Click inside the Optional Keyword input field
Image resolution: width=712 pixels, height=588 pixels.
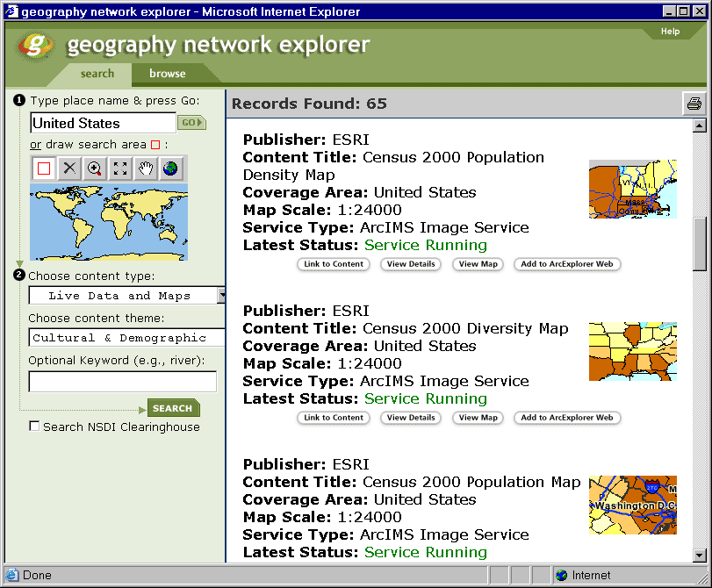122,381
